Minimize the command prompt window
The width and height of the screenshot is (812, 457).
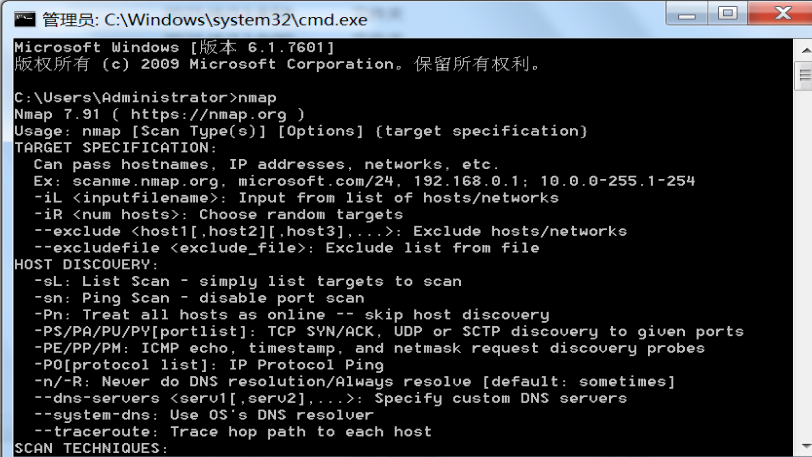pyautogui.click(x=687, y=14)
